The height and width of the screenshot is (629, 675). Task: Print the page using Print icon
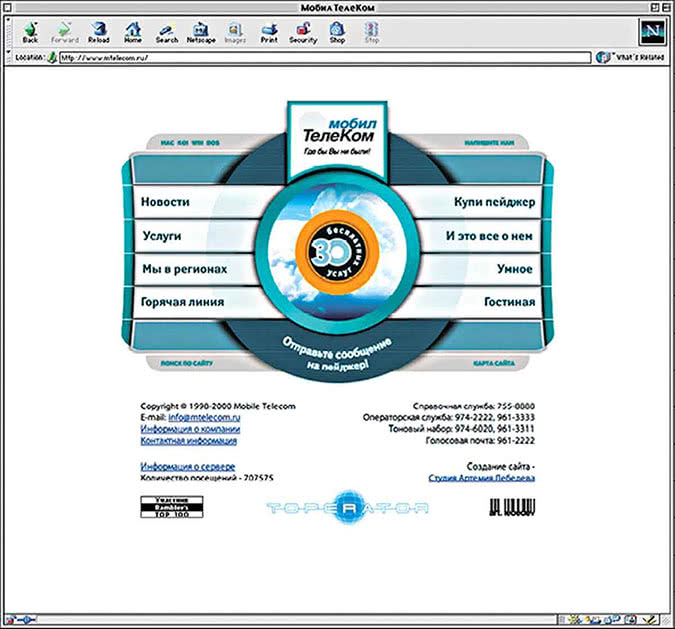click(x=269, y=33)
